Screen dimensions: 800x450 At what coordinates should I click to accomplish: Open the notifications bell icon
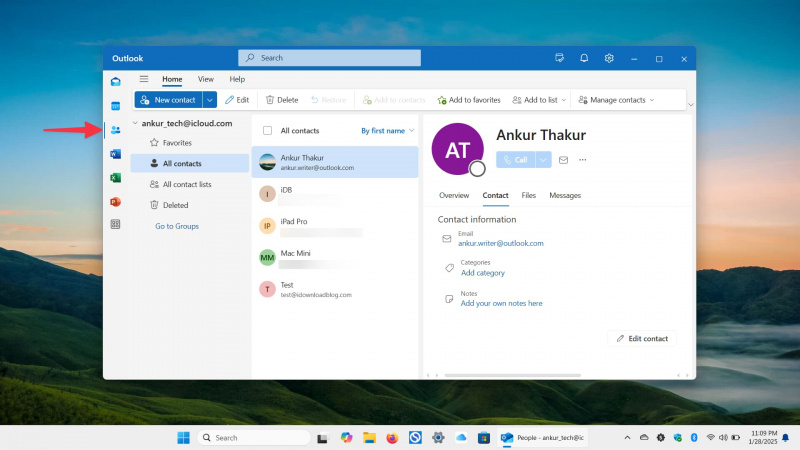coord(584,58)
